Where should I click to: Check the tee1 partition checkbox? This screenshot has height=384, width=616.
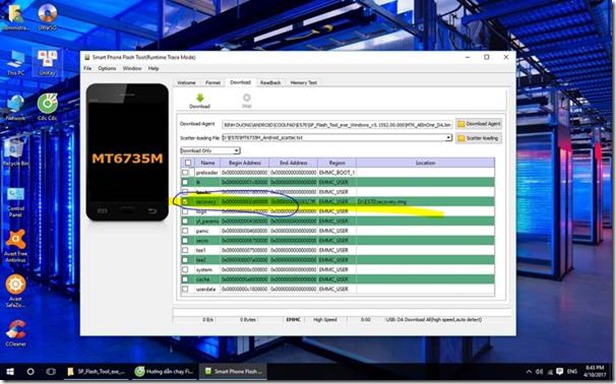[x=185, y=250]
